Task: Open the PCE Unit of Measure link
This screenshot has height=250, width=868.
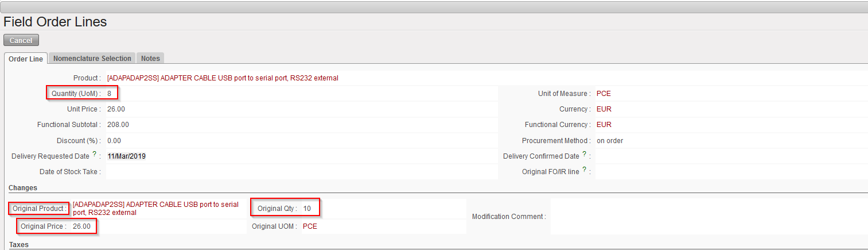Action: click(604, 94)
